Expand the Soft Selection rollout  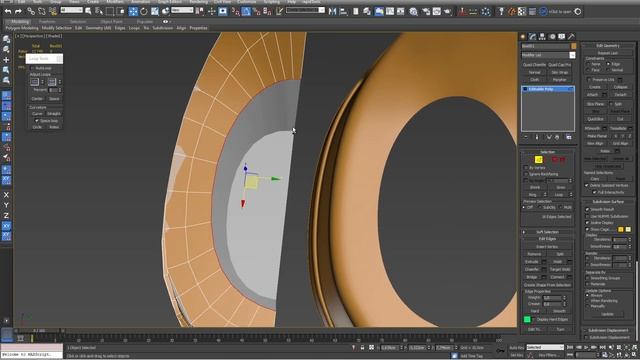coord(547,232)
